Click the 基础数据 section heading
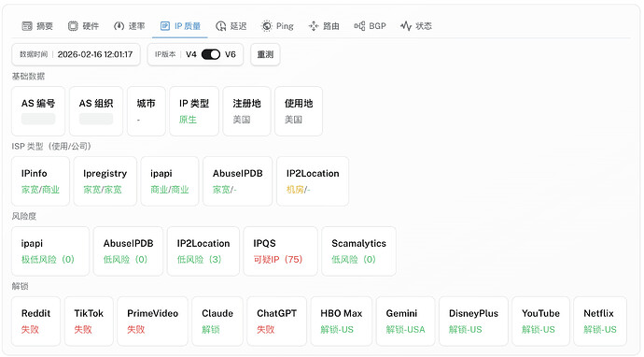 click(x=28, y=77)
